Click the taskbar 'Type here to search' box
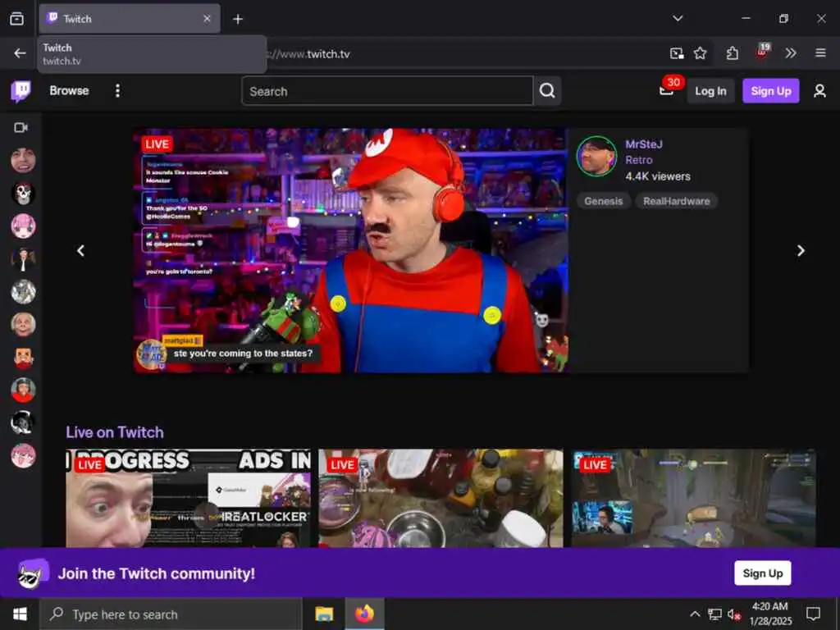The width and height of the screenshot is (840, 630). (x=171, y=614)
